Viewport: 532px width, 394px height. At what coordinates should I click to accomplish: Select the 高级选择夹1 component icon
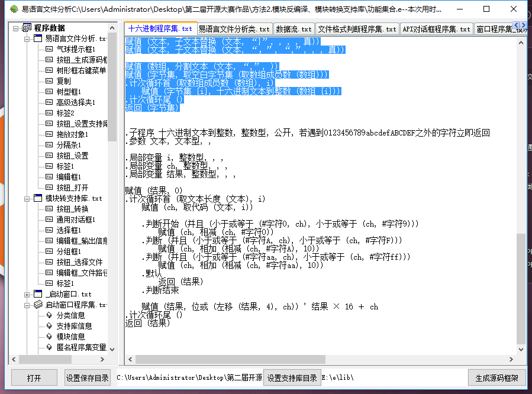coord(49,101)
